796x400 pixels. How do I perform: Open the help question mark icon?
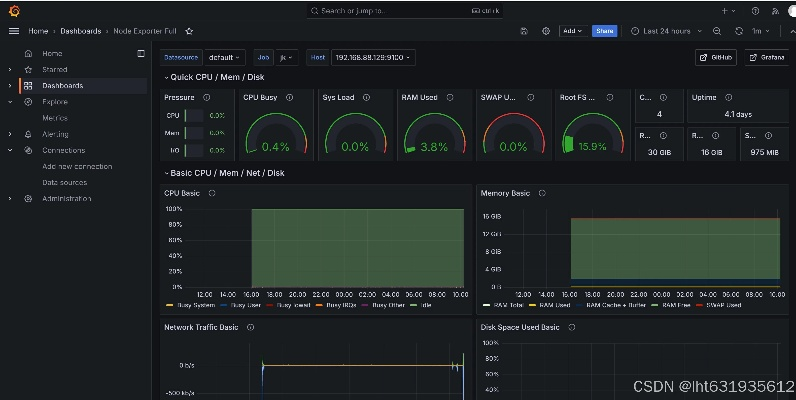[x=755, y=11]
